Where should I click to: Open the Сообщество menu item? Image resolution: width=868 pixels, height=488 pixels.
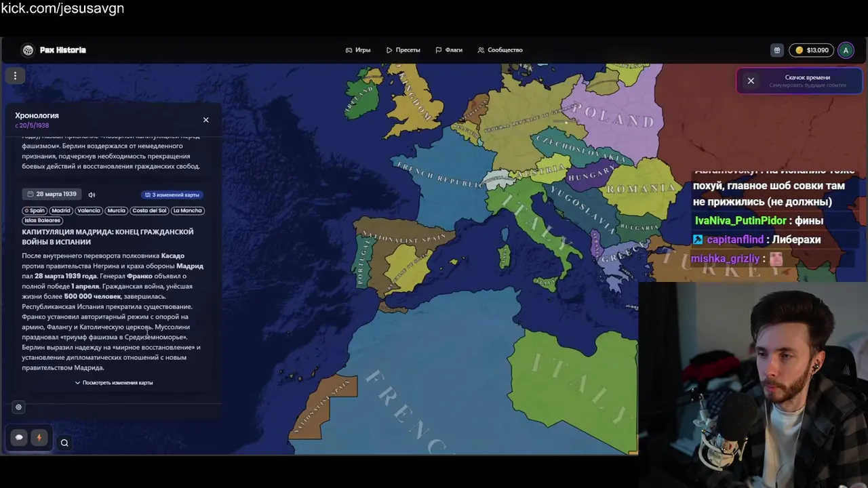[500, 50]
